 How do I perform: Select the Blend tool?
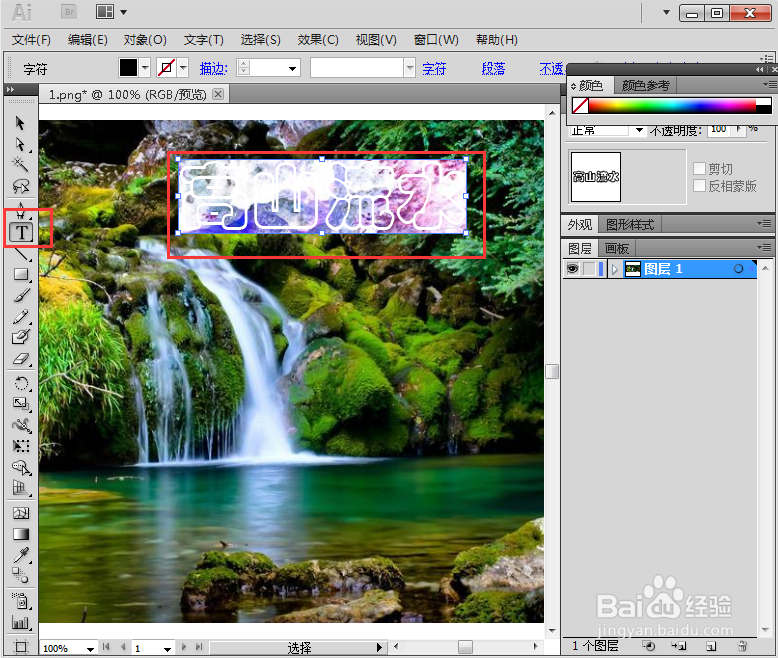click(x=20, y=576)
